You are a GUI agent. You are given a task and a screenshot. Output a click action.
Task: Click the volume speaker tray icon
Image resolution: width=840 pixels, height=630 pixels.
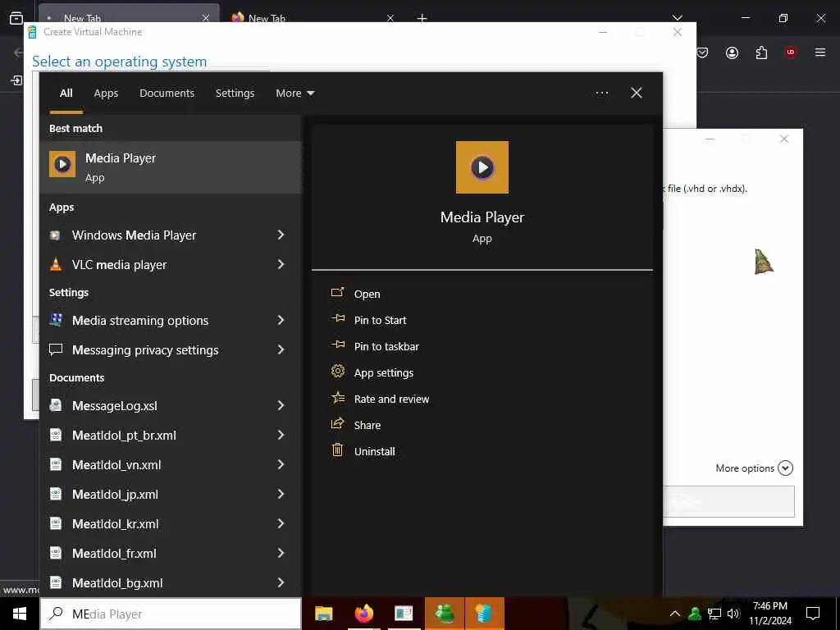733,614
